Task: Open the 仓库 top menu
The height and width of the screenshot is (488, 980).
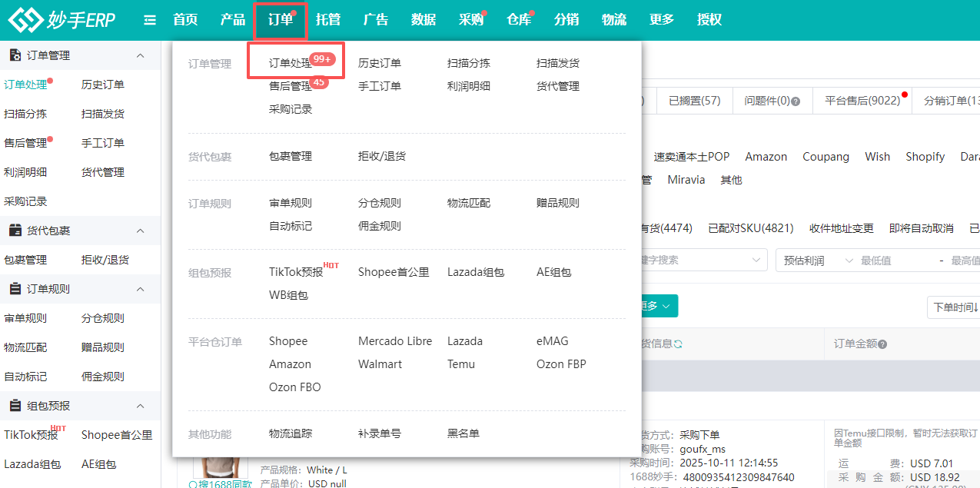Action: (519, 20)
